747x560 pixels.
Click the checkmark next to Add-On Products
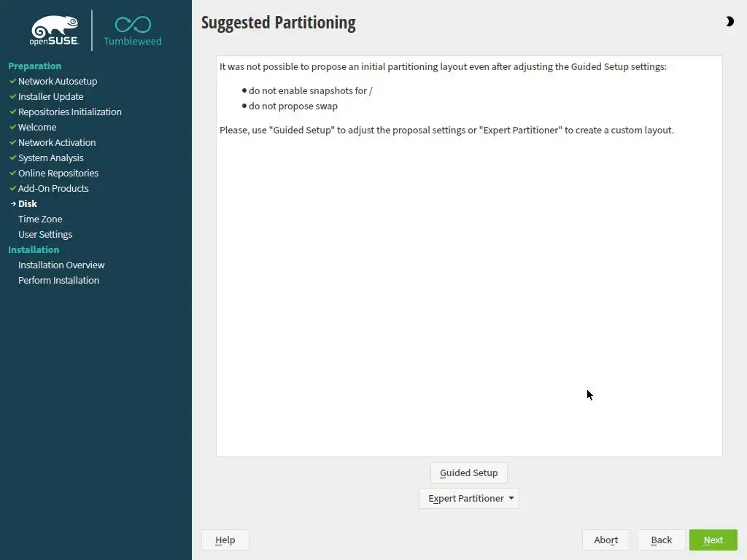click(12, 188)
